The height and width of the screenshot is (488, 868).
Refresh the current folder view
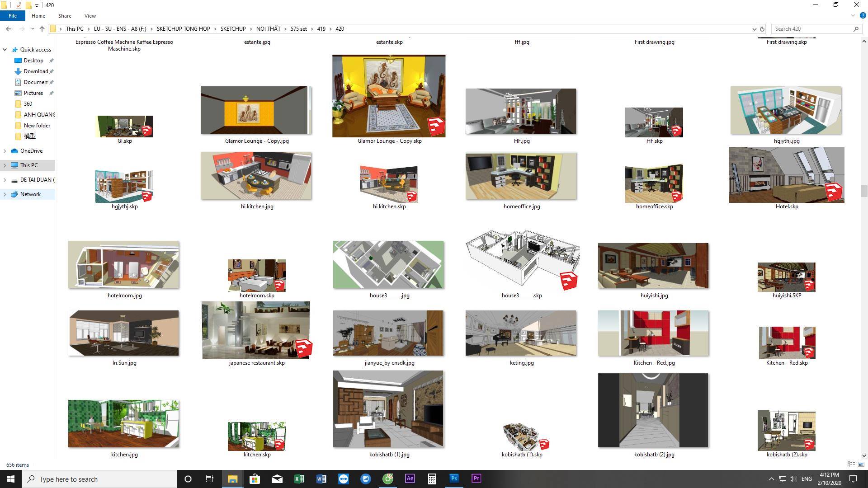[x=762, y=28]
